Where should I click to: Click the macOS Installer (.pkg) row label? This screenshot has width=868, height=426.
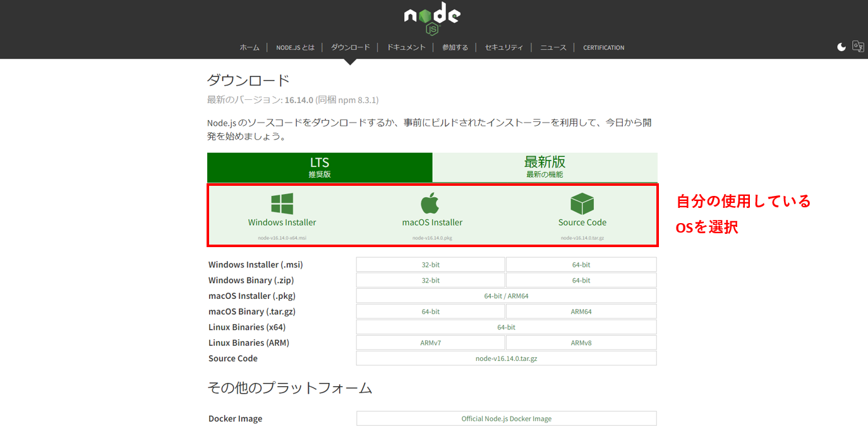pyautogui.click(x=252, y=296)
